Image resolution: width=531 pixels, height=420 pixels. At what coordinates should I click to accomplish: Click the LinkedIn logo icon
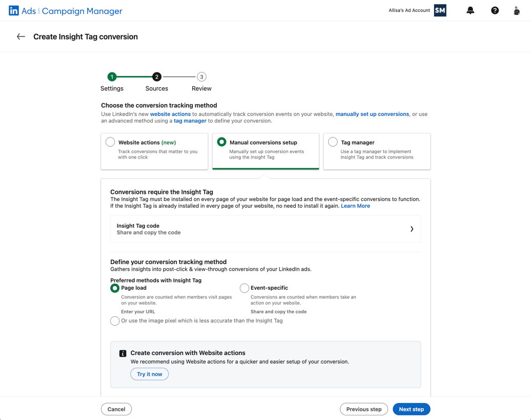(x=13, y=11)
